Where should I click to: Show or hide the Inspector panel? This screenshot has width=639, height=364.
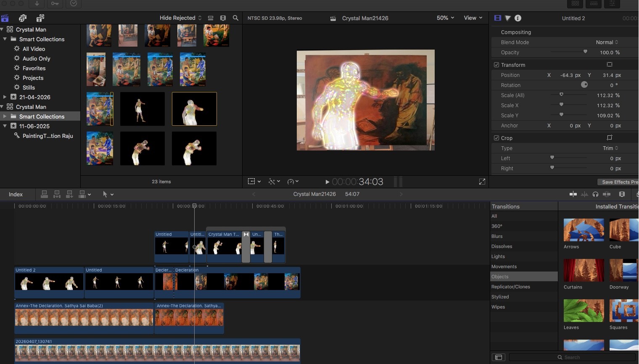pyautogui.click(x=612, y=3)
